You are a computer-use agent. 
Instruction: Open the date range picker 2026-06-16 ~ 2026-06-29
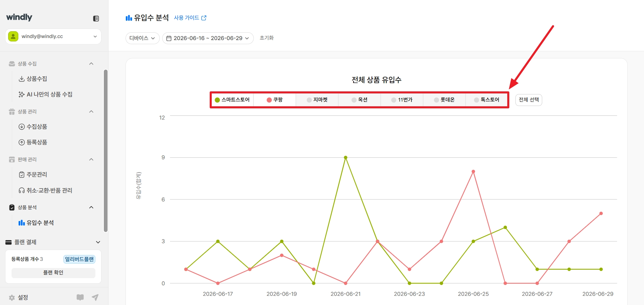click(x=208, y=38)
